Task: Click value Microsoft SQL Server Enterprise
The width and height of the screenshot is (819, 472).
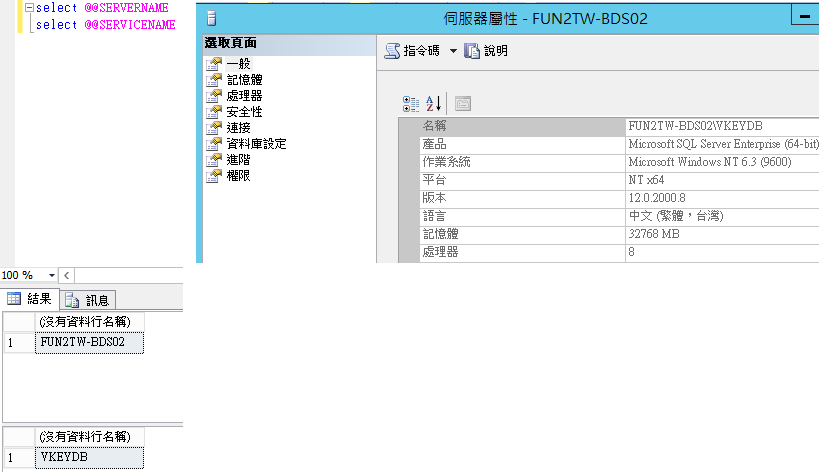Action: (x=723, y=145)
